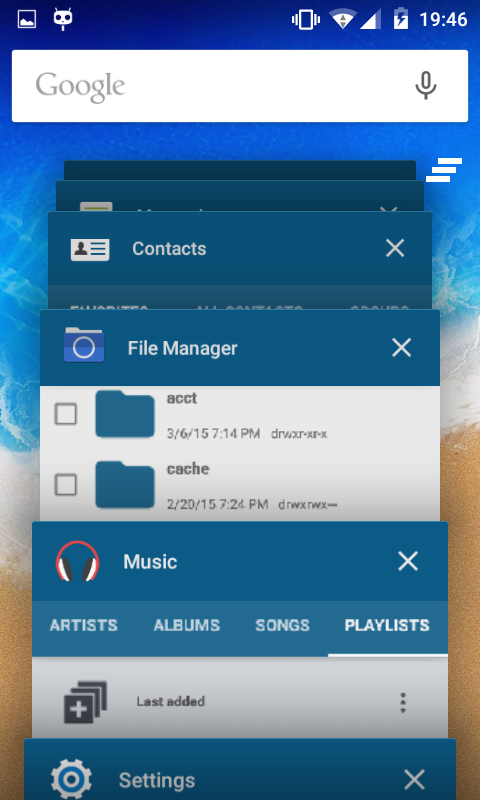Check the cache folder checkbox
Viewport: 480px width, 800px height.
coord(66,484)
